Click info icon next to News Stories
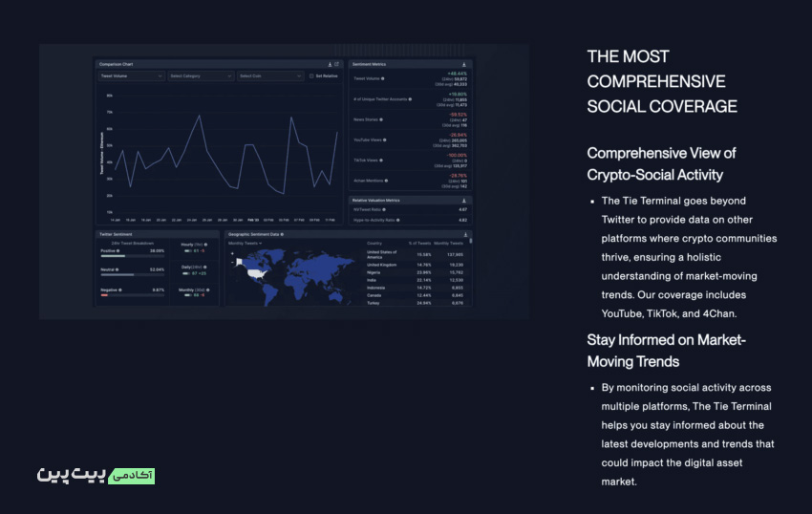This screenshot has width=812, height=514. [381, 119]
